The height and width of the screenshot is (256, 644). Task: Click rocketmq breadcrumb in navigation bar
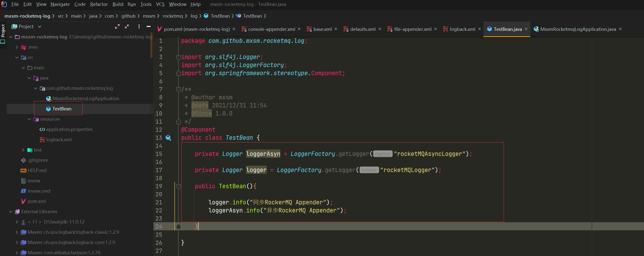(x=173, y=16)
